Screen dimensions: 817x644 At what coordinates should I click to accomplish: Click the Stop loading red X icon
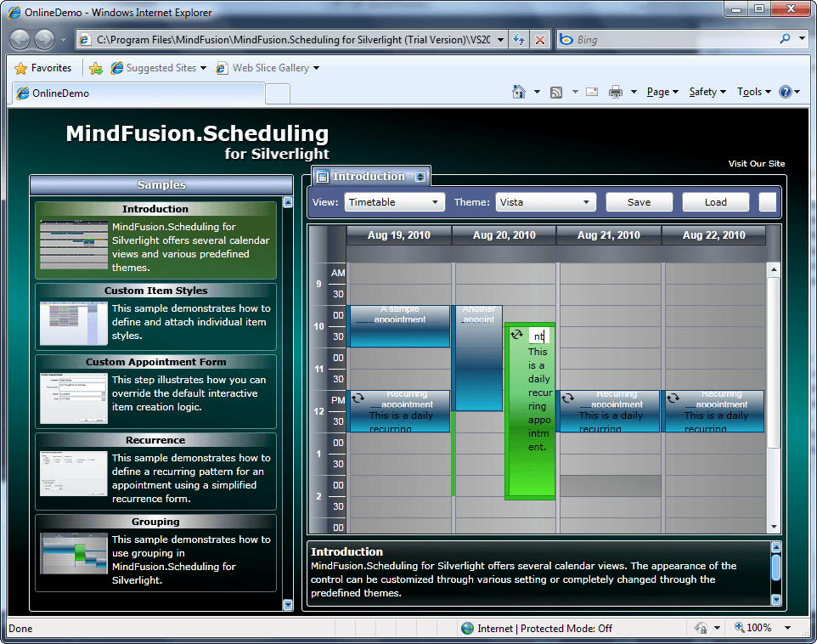[540, 40]
